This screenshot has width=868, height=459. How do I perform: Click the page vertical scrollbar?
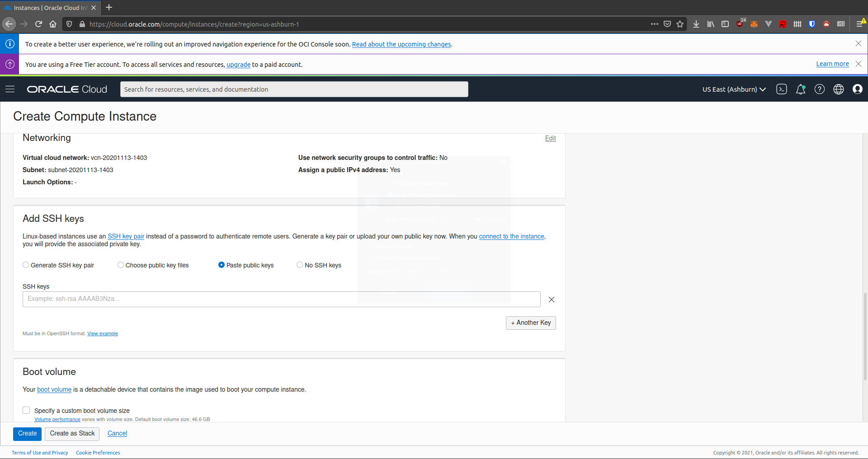865,337
